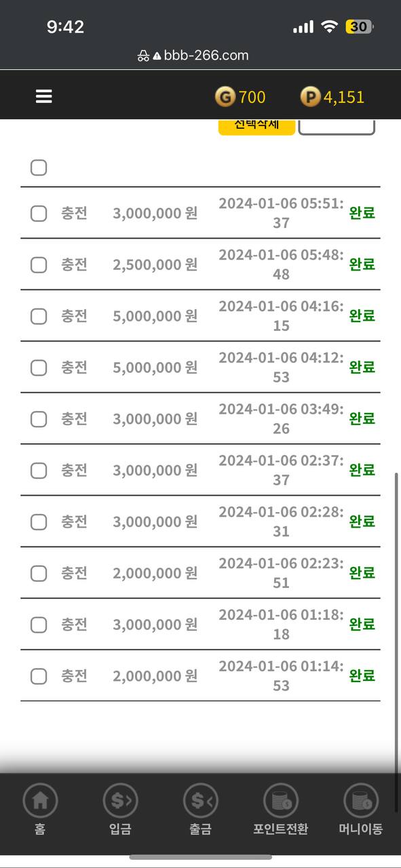This screenshot has height=868, width=401.
Task: Click the white outlined button beside 선택삭제
Action: 337,127
